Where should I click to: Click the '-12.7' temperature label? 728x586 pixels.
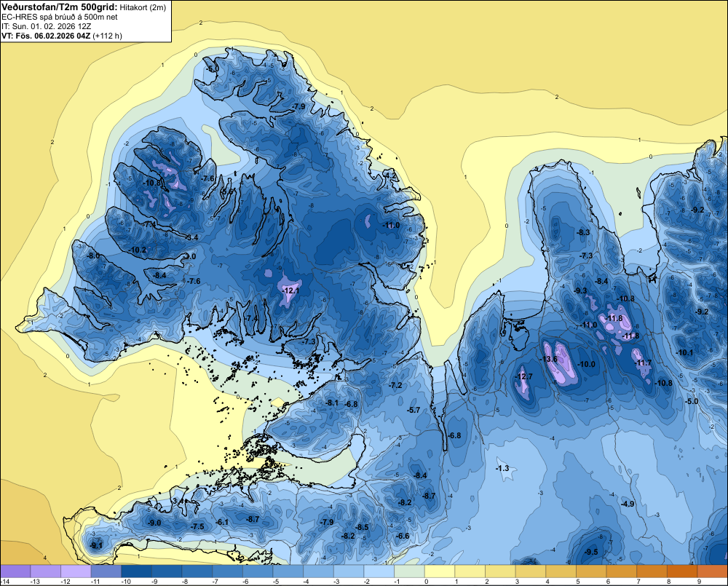pos(524,376)
